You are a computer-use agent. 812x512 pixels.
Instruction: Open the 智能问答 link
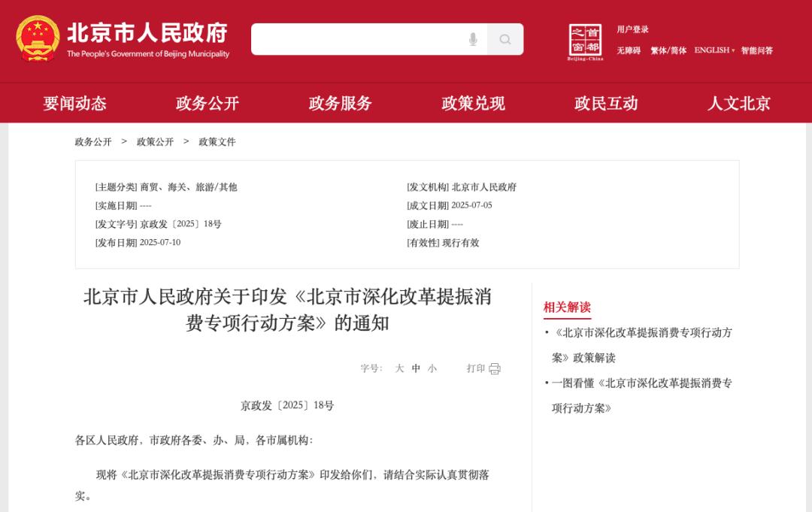tap(756, 50)
